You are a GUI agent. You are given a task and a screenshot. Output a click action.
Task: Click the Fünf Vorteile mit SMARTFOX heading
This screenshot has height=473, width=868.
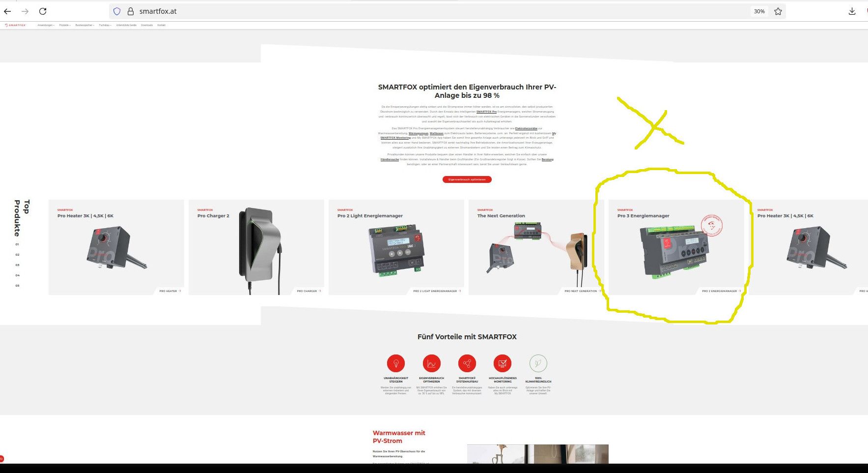click(x=467, y=337)
